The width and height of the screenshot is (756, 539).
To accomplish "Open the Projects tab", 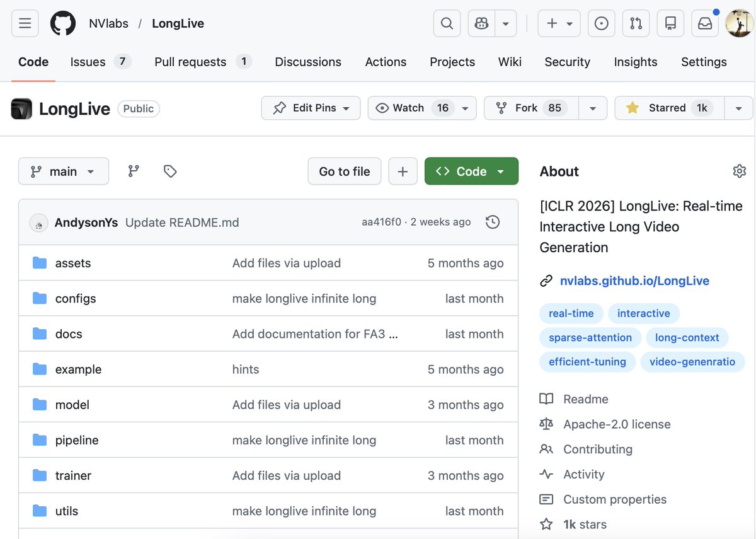I will coord(452,62).
